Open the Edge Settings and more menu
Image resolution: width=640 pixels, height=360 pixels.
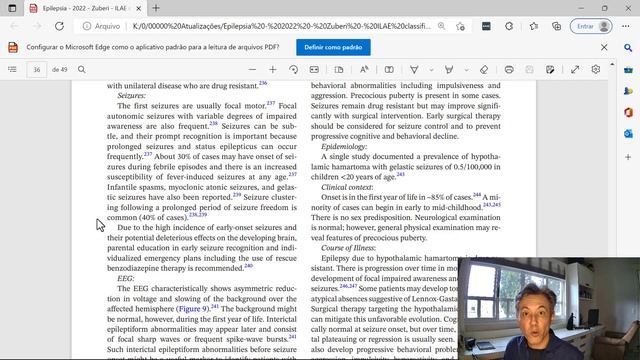(x=626, y=26)
